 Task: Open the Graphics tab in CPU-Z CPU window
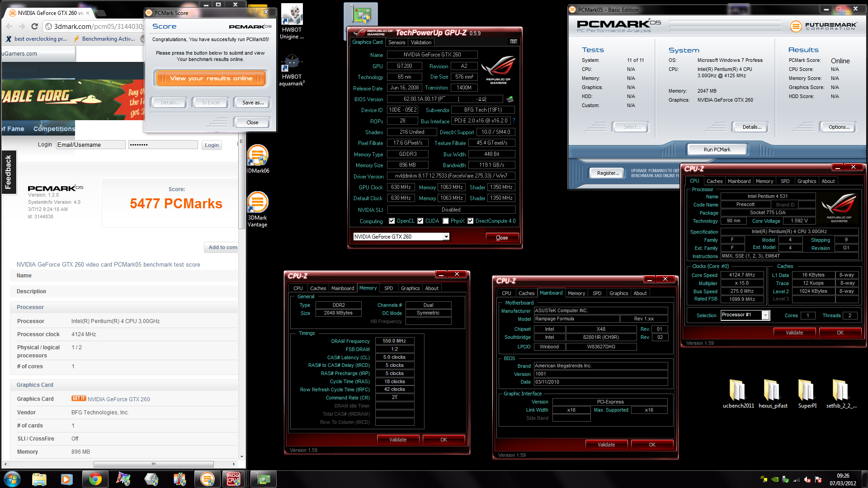[807, 181]
